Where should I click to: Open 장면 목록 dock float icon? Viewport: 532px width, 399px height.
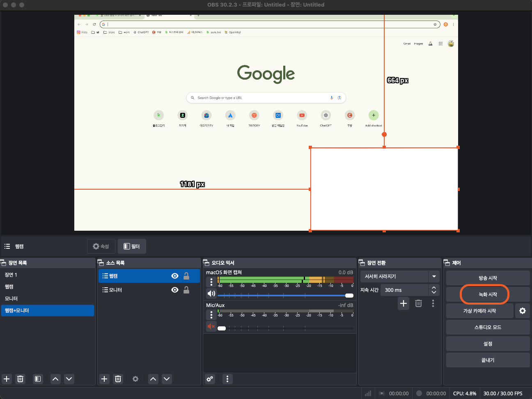3,263
